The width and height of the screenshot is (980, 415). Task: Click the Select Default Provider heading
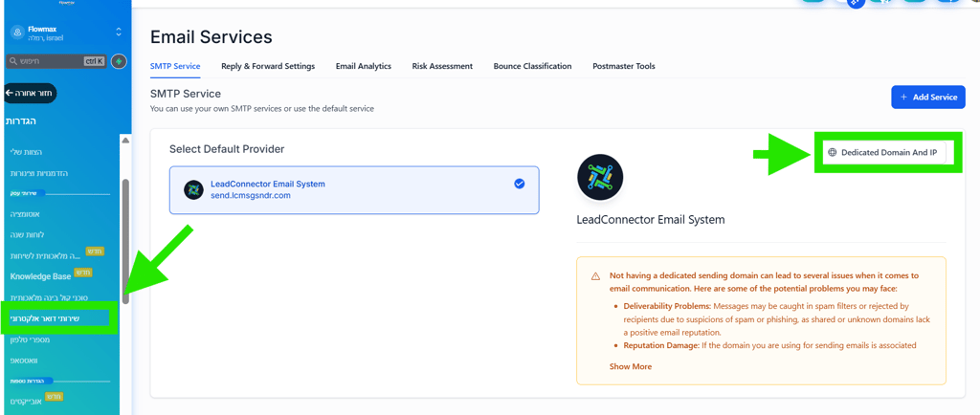click(x=227, y=149)
